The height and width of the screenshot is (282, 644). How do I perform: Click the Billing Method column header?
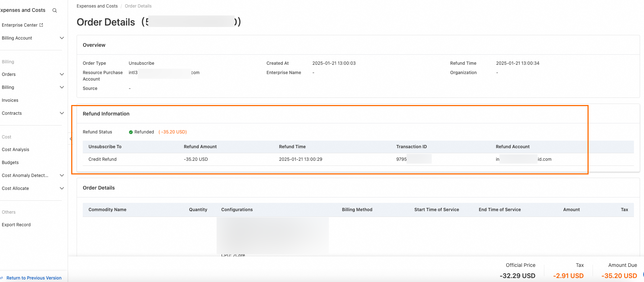click(357, 210)
